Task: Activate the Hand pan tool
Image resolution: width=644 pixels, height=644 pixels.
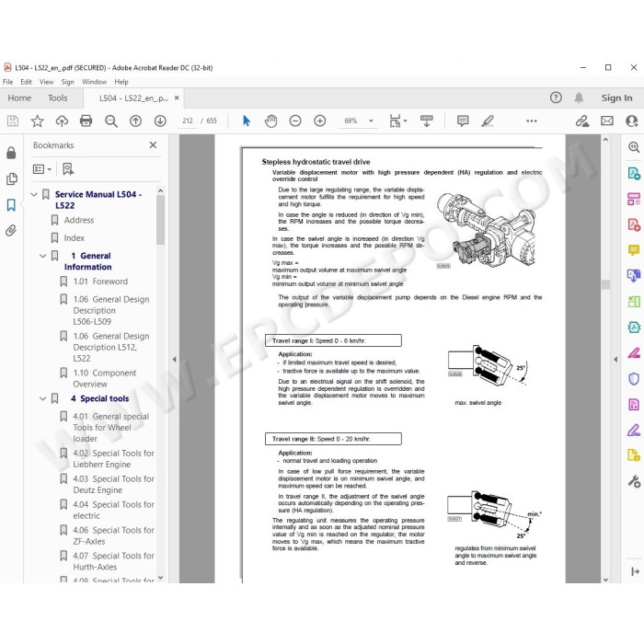Action: (271, 121)
